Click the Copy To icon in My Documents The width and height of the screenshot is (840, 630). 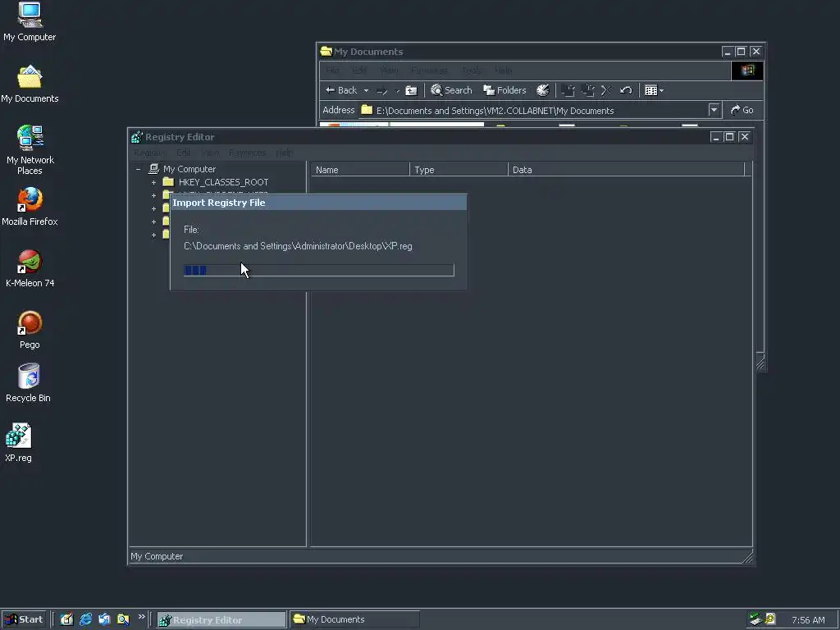click(587, 90)
